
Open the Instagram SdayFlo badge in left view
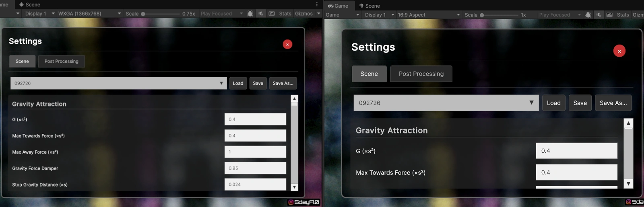[304, 202]
